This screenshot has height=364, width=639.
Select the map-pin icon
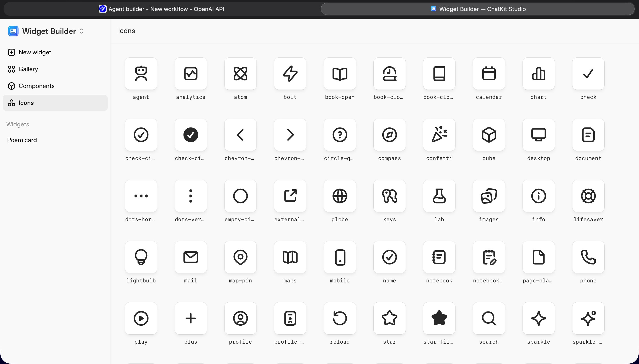point(240,257)
